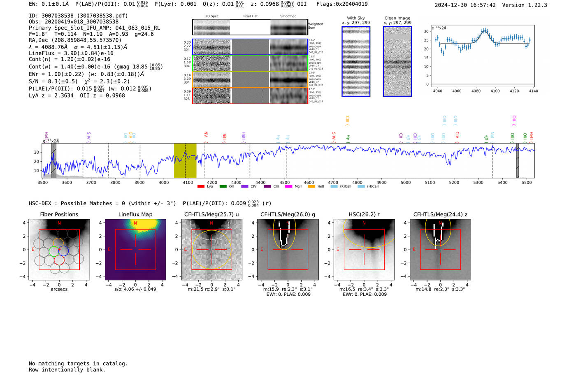576x392 pixels.
Task: Click the Obs: 20200419v018_3007038538 line
Action: [x=74, y=22]
